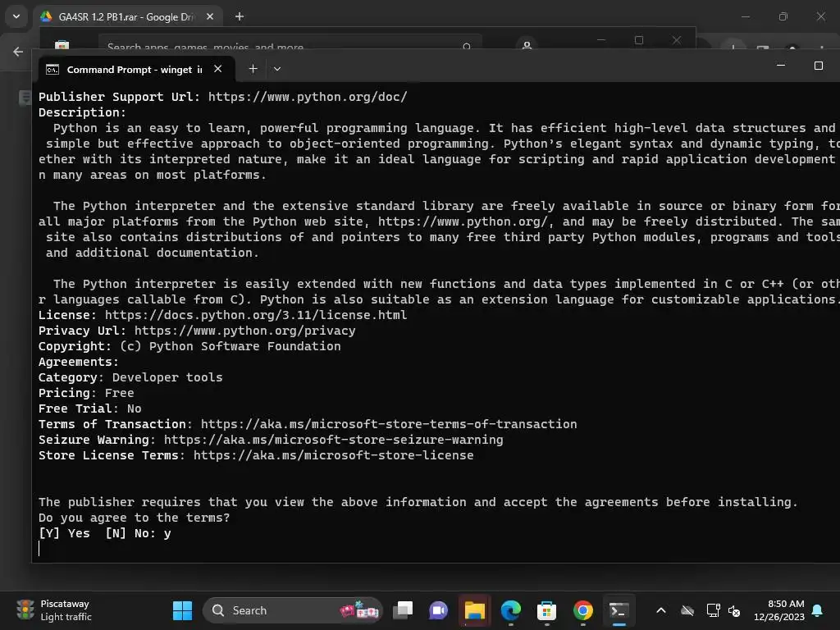Select the GA4SR 1.2 PB1.rar Chrome tab

coord(127,16)
